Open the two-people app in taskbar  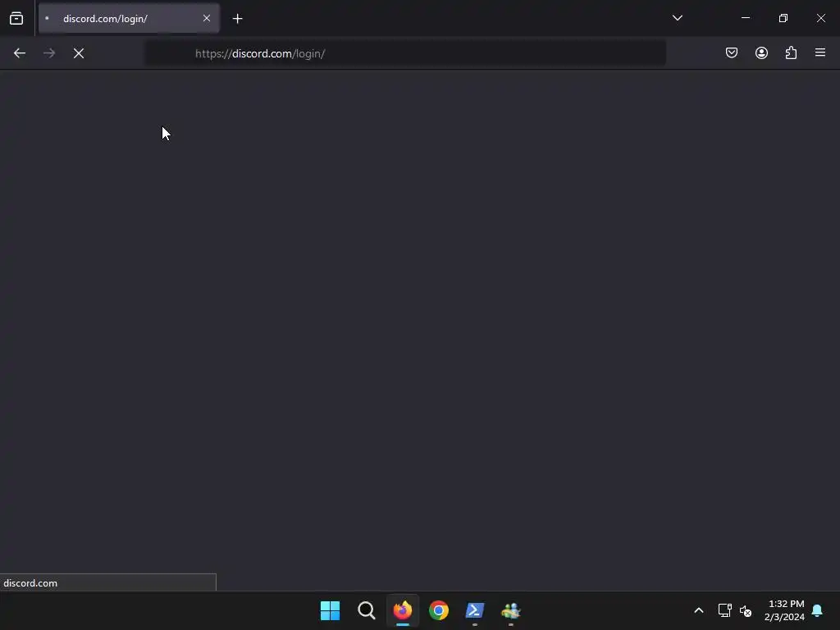(510, 610)
